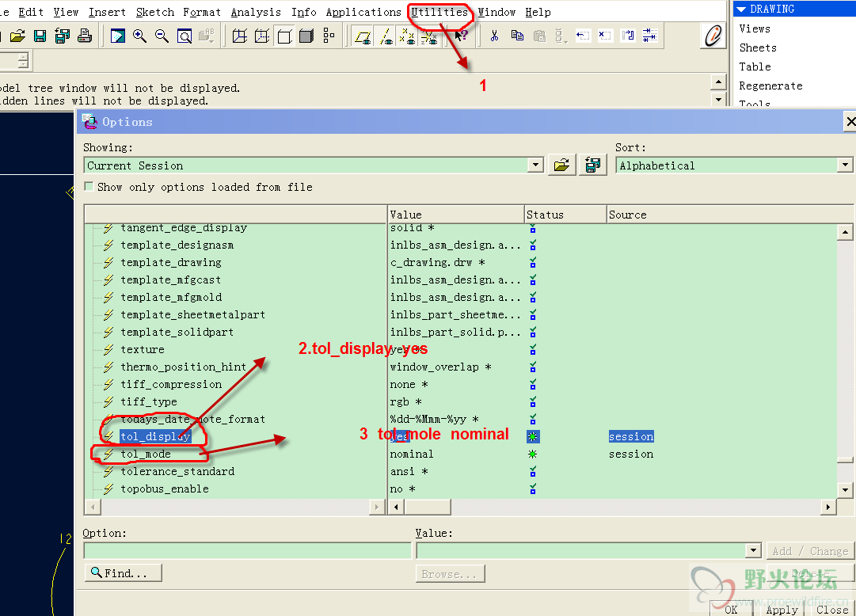
Task: Click the context help pointer icon
Action: tap(461, 36)
